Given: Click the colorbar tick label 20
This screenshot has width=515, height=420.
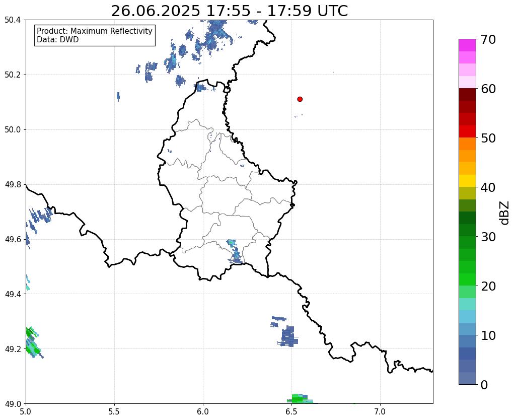Looking at the screenshot, I should tap(488, 286).
